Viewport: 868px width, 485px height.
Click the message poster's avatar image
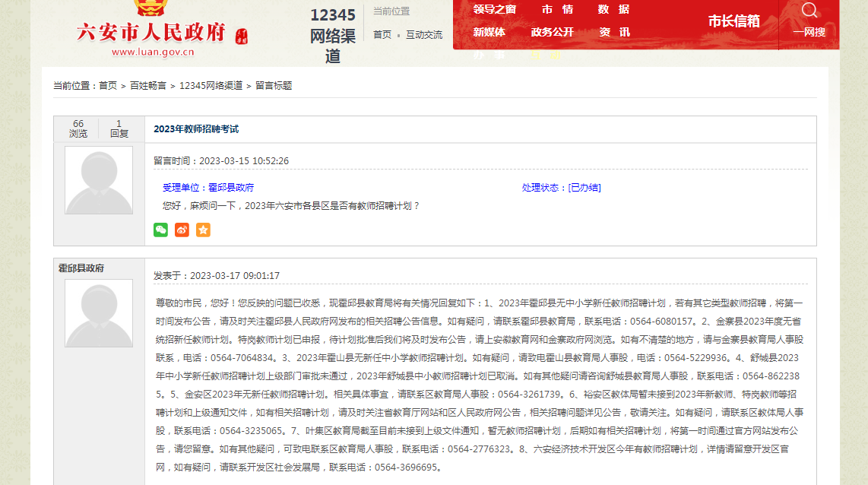coord(99,180)
